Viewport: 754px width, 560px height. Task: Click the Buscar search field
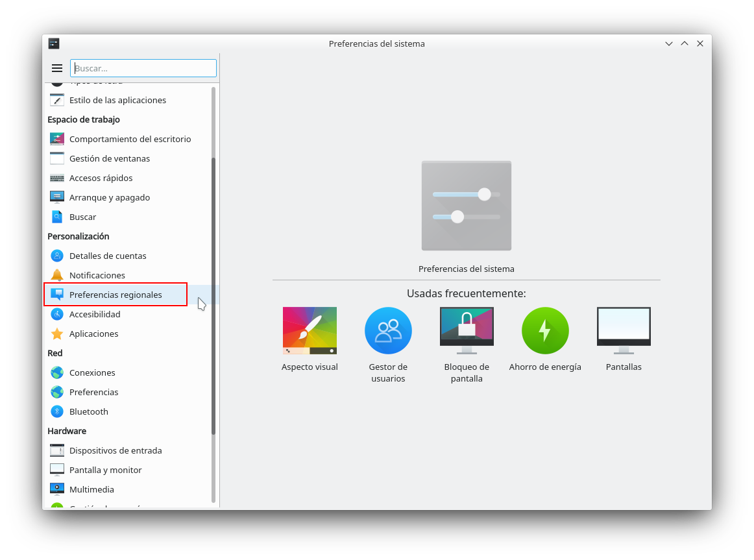pyautogui.click(x=143, y=68)
